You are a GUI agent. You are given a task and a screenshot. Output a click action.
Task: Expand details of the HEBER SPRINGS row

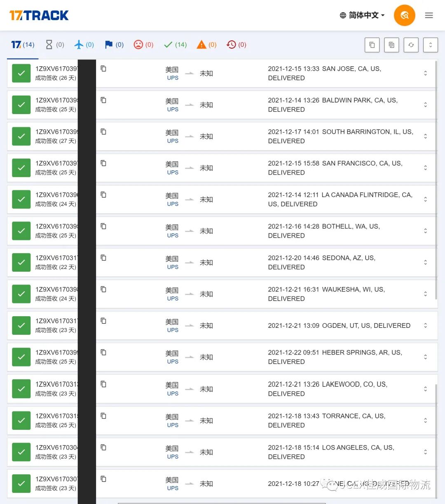click(x=425, y=357)
